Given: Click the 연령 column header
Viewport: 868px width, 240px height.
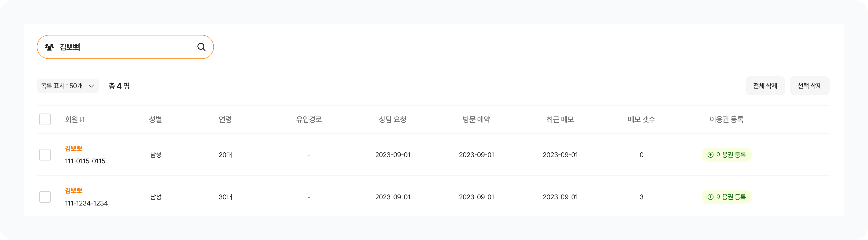Looking at the screenshot, I should tap(225, 120).
